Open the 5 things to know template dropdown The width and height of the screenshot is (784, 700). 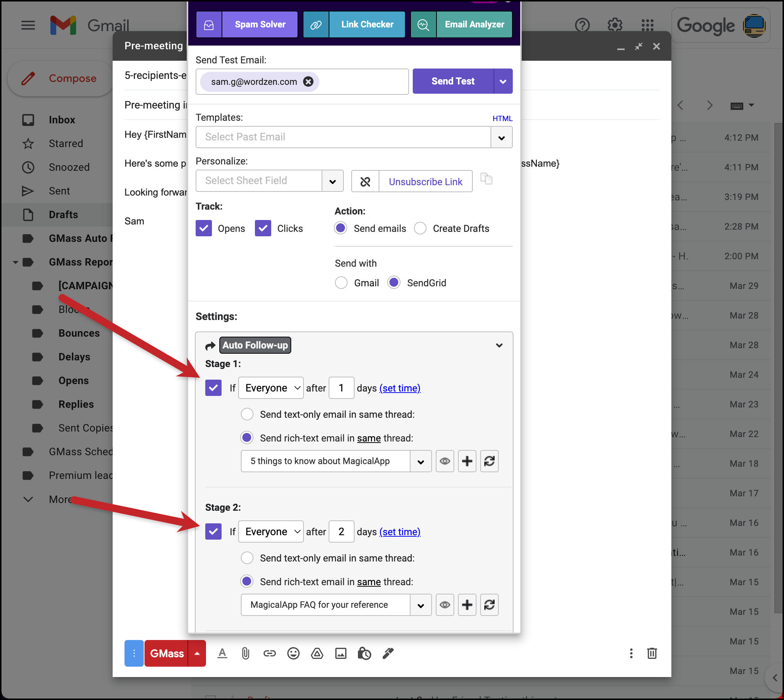click(x=421, y=461)
